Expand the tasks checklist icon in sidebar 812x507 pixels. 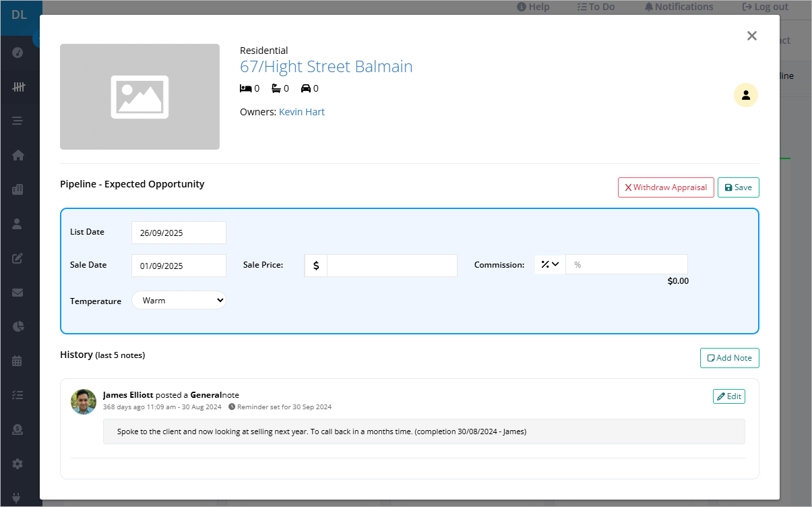pyautogui.click(x=19, y=394)
